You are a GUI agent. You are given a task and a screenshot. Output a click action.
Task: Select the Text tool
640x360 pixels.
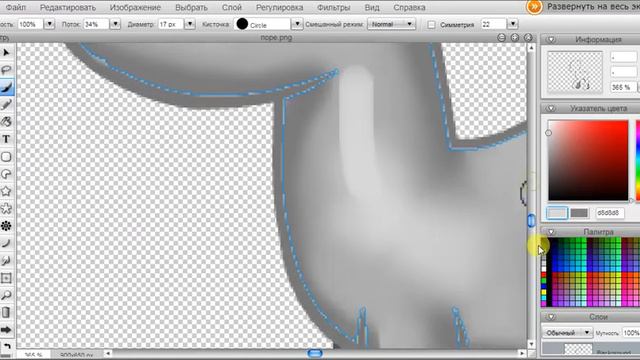tap(6, 139)
